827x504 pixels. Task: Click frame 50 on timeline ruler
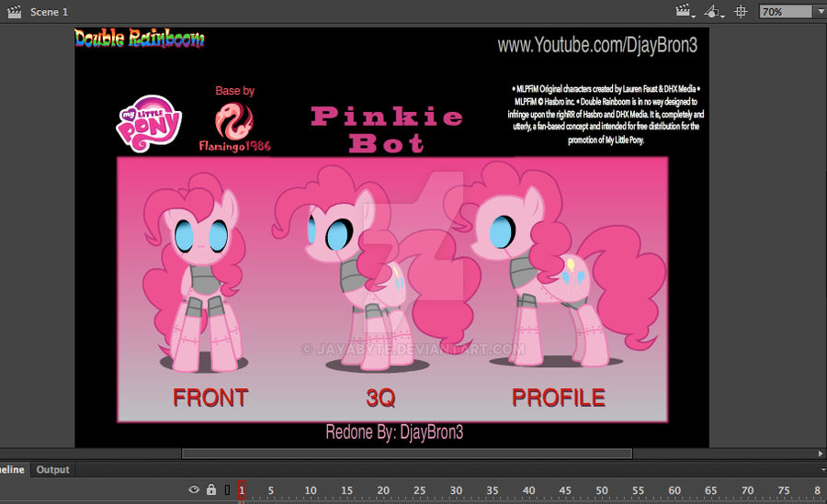pyautogui.click(x=602, y=491)
